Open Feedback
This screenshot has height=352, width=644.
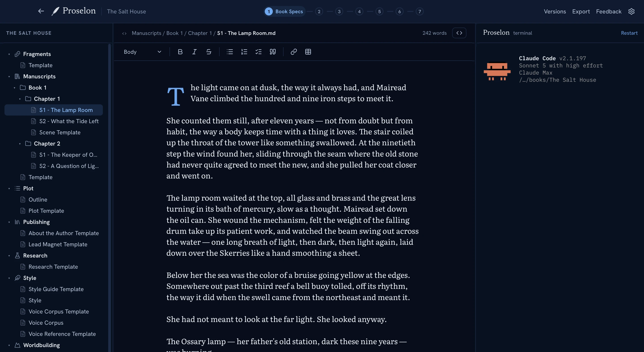pos(608,11)
